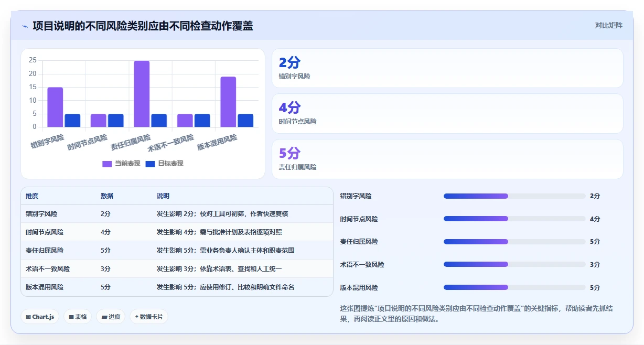Viewport: 644px width, 345px height.
Task: Click the lightning icon beside the title
Action: pyautogui.click(x=25, y=26)
